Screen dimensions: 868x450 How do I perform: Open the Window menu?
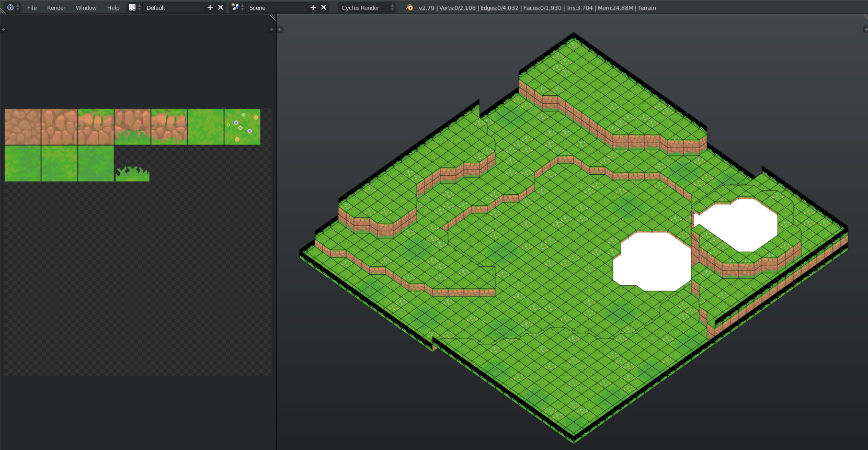coord(86,8)
